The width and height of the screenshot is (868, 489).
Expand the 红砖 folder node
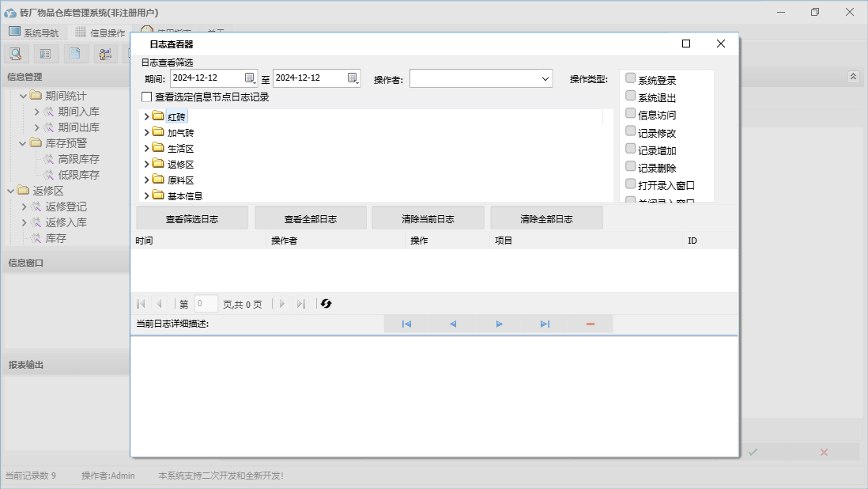pyautogui.click(x=147, y=117)
